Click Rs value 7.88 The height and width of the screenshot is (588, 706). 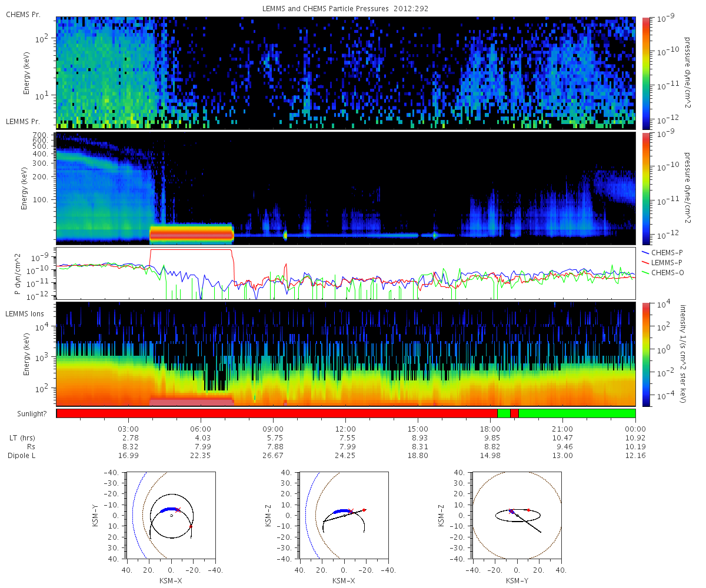click(x=275, y=447)
